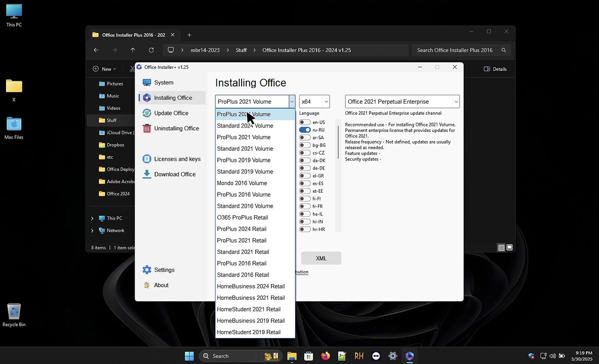
Task: Select HomeBusiness 2024 Retail option
Action: click(255, 286)
